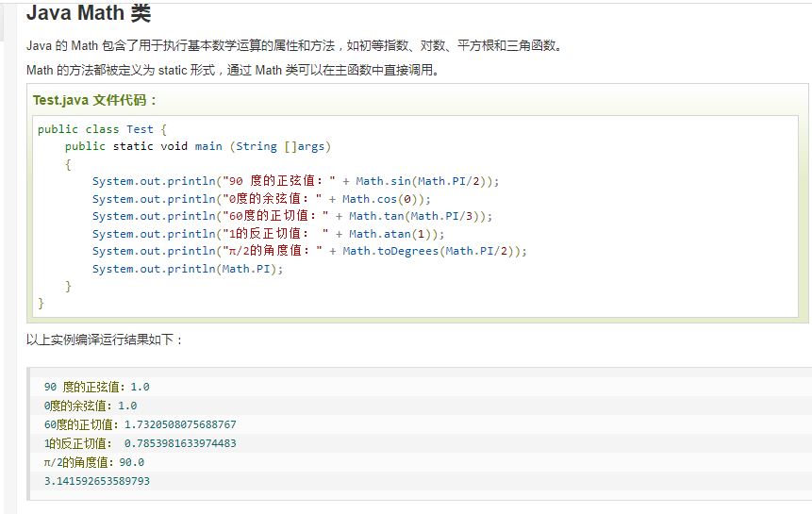The width and height of the screenshot is (812, 514).
Task: Click the output value 1.7320508075688767
Action: 180,424
